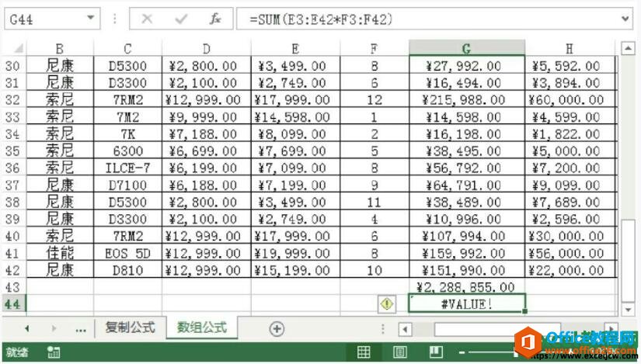Image resolution: width=641 pixels, height=364 pixels.
Task: Switch to Page Layout view icon
Action: [x=400, y=352]
